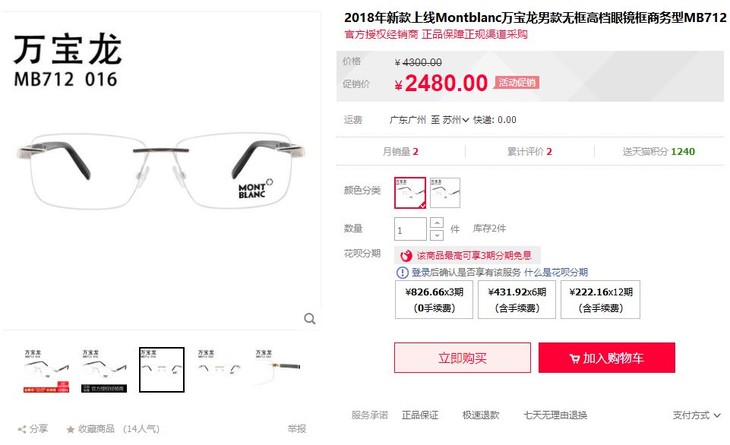Open the 累计评价 reviews tab
730x445 pixels.
[x=529, y=152]
